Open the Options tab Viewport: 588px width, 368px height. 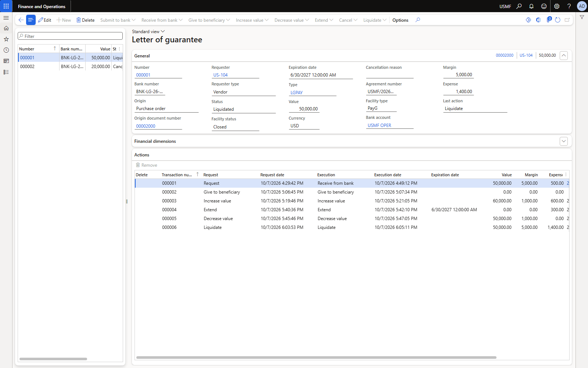[x=400, y=20]
